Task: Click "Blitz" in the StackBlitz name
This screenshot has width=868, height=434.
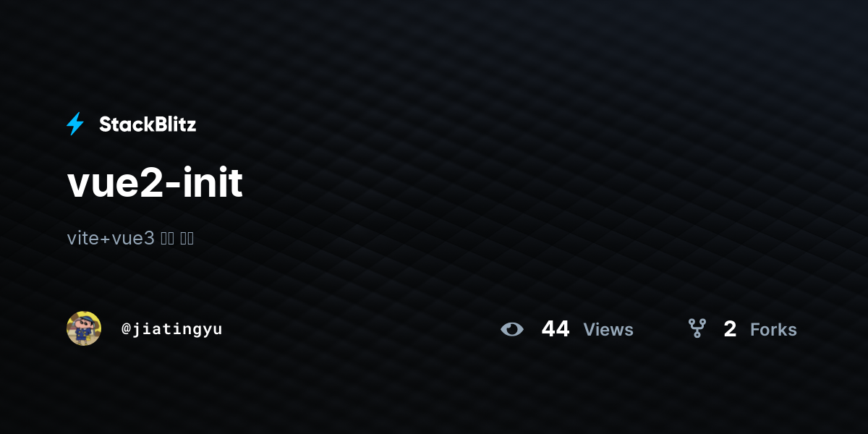Action: coord(172,124)
